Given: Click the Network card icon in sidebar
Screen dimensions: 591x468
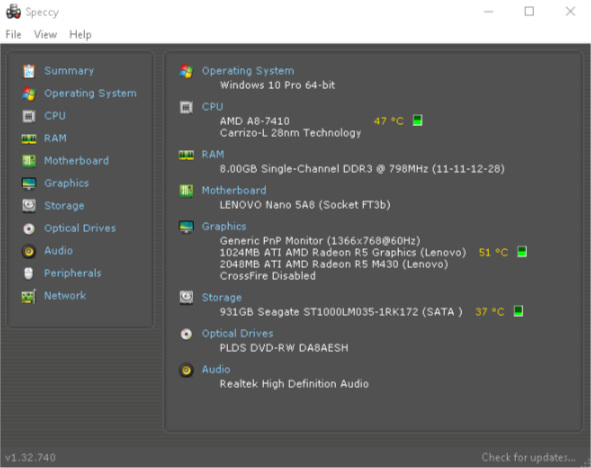Looking at the screenshot, I should click(29, 296).
